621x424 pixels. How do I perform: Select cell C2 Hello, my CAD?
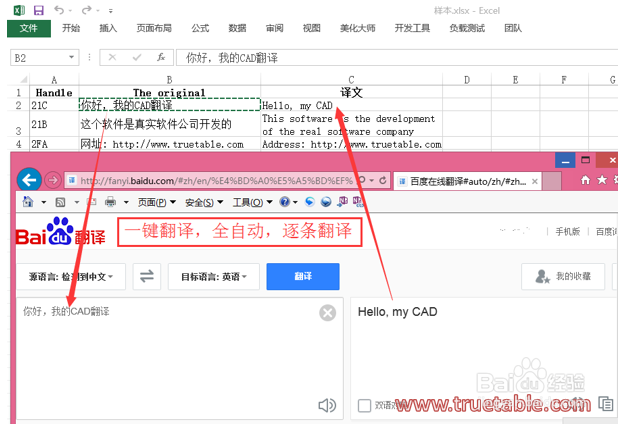point(351,105)
